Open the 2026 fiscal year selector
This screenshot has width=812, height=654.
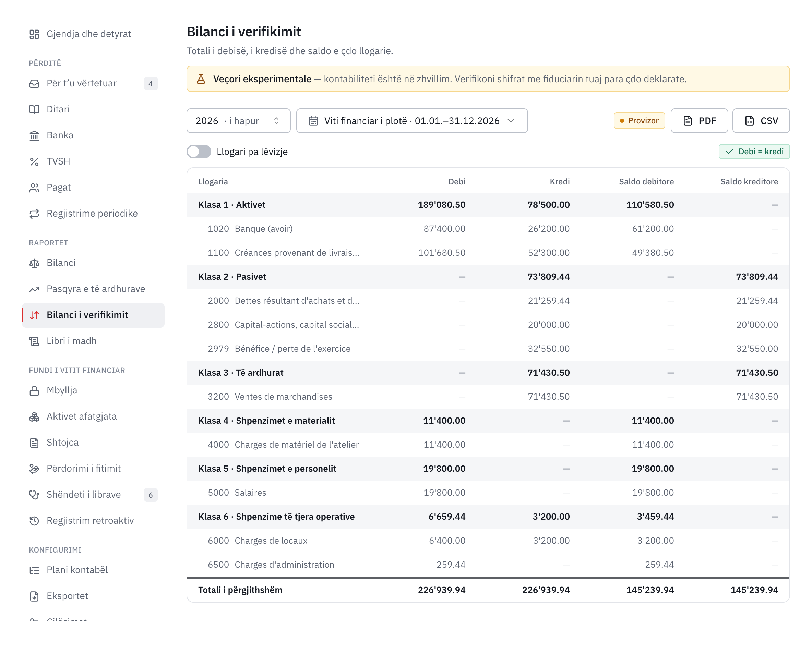coord(239,121)
